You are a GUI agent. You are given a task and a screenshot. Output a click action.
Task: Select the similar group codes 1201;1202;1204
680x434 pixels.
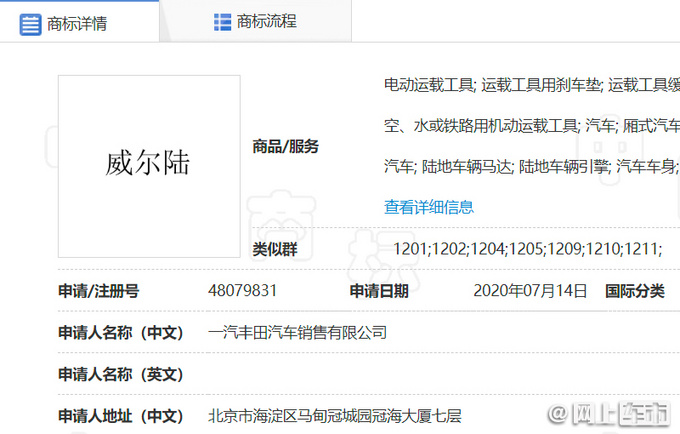tap(449, 249)
